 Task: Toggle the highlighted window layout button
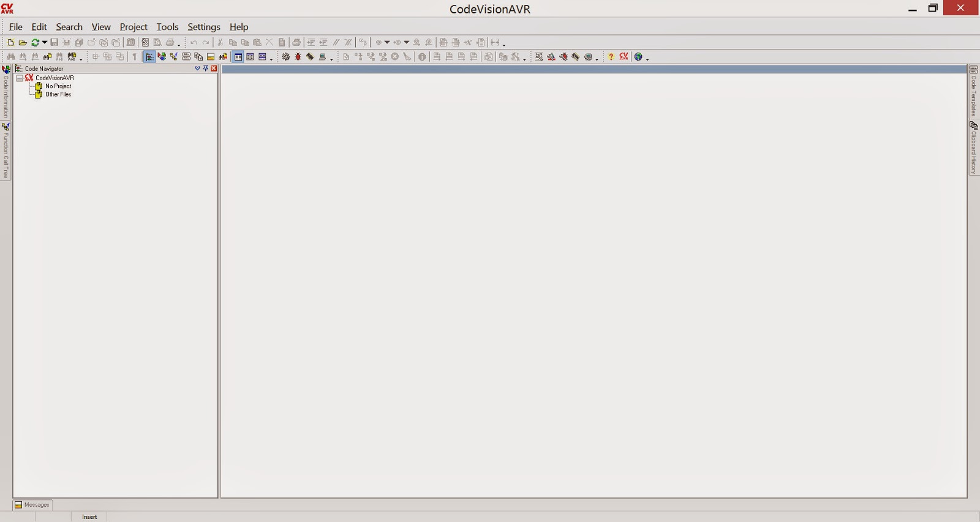point(238,56)
